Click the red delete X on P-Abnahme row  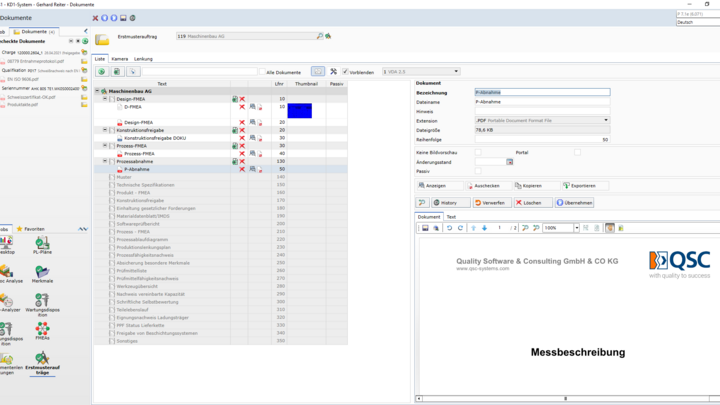click(x=242, y=169)
